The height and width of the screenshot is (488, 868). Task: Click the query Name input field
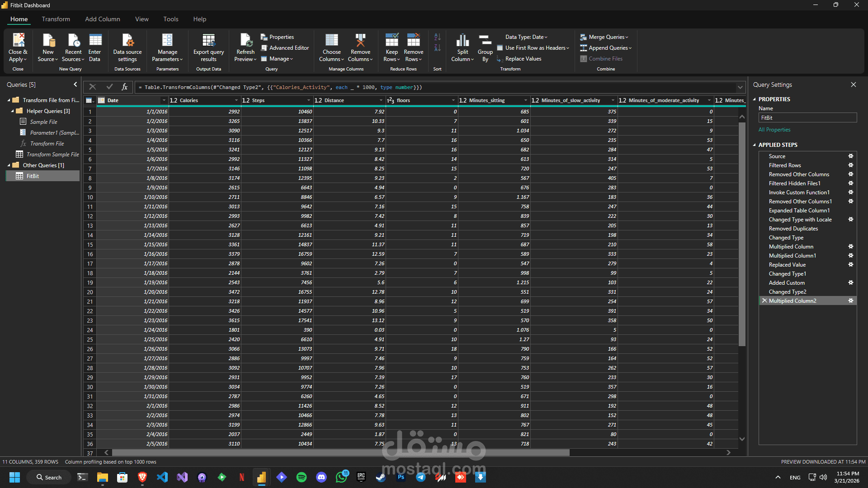(x=807, y=118)
